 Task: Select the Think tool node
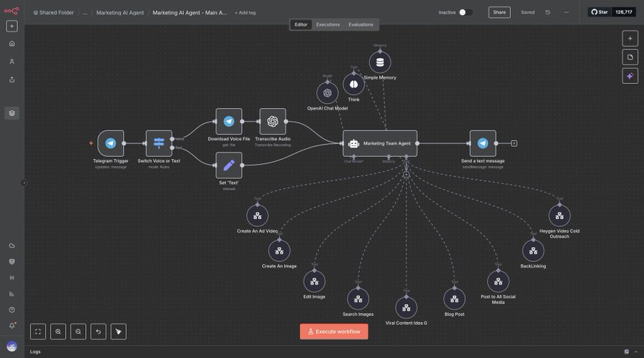pyautogui.click(x=353, y=84)
